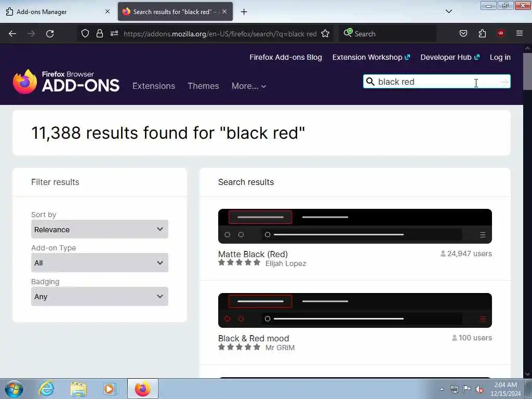Open the Extensions menu item

(154, 86)
